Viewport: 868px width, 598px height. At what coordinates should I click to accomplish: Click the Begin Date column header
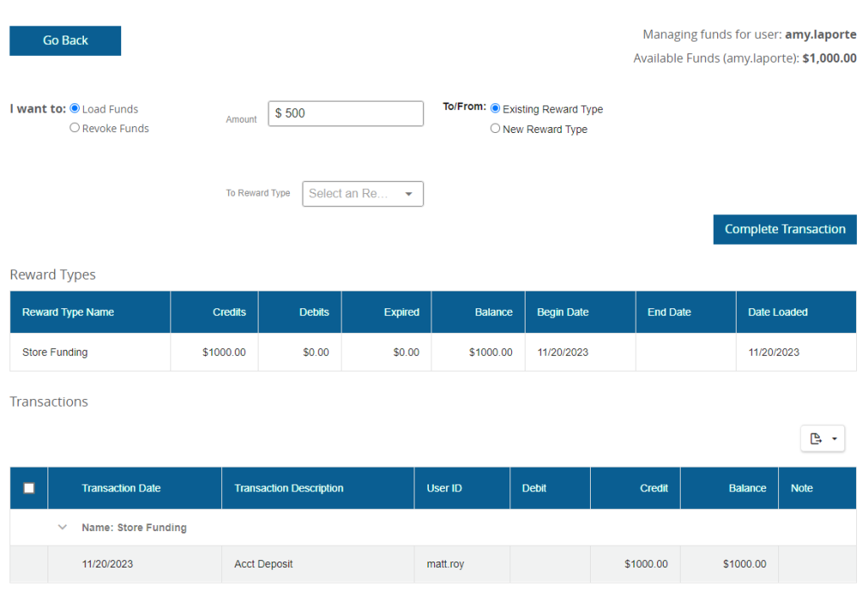click(562, 313)
